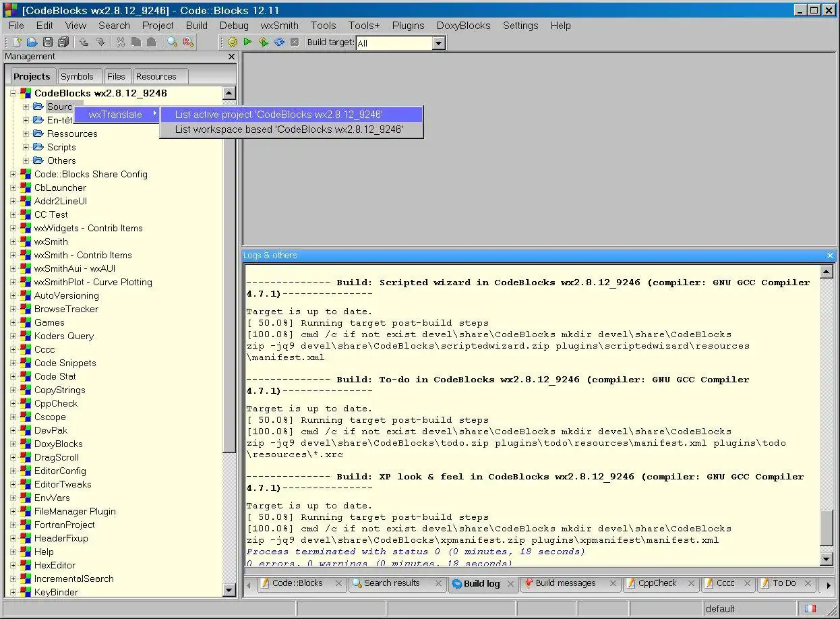The image size is (840, 619).
Task: Click the project tree scroll-down arrow
Action: pyautogui.click(x=229, y=590)
